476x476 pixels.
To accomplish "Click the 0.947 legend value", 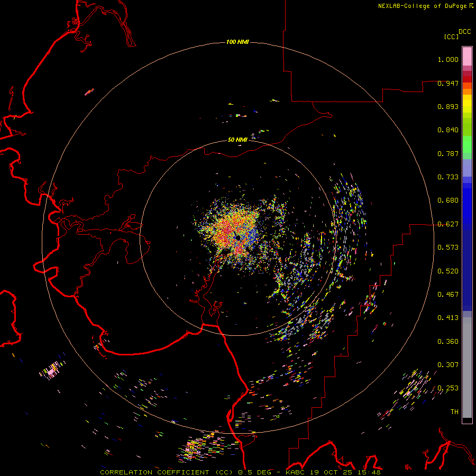I will 448,83.
